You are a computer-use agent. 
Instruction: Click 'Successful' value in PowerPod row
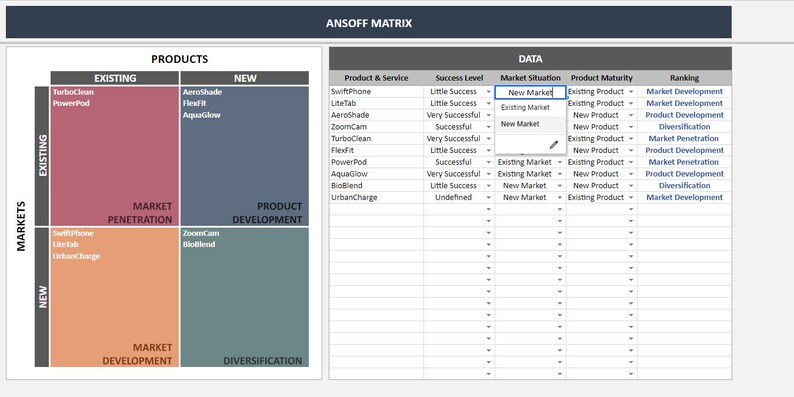pos(453,162)
